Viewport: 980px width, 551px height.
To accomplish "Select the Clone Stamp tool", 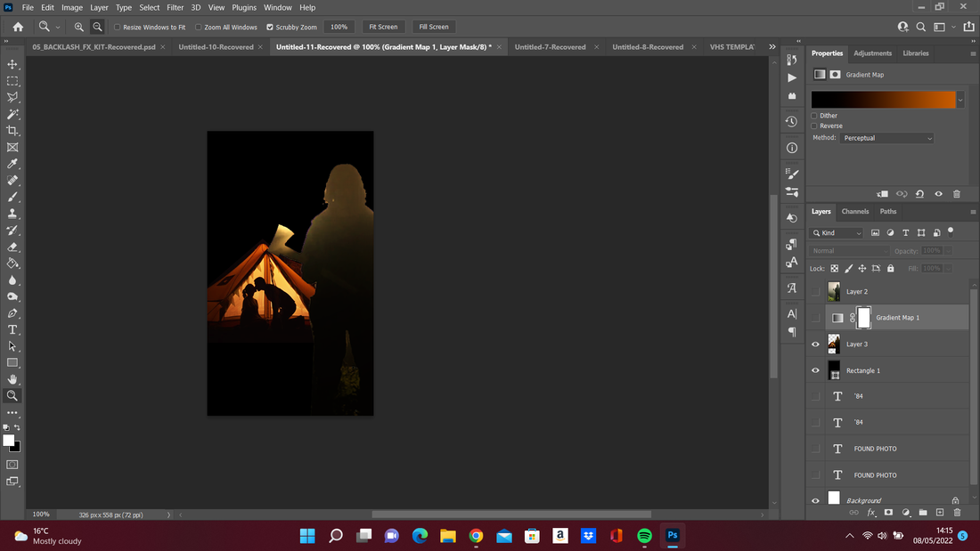I will pos(12,214).
